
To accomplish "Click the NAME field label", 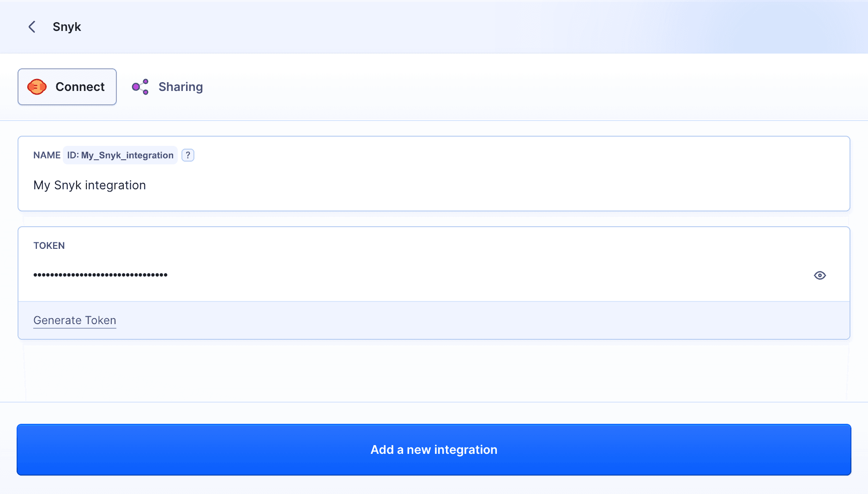I will click(x=47, y=155).
